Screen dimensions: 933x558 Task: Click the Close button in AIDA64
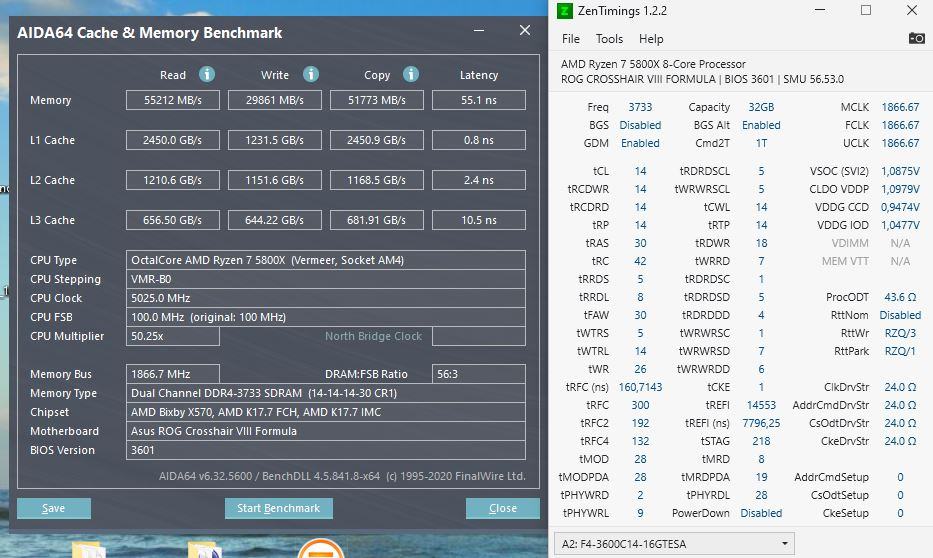tap(503, 508)
